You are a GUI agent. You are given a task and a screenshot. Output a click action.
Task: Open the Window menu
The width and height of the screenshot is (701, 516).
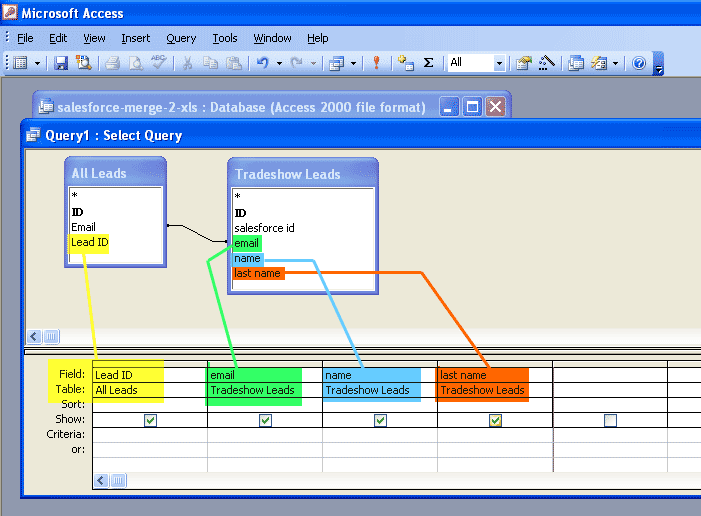coord(272,38)
